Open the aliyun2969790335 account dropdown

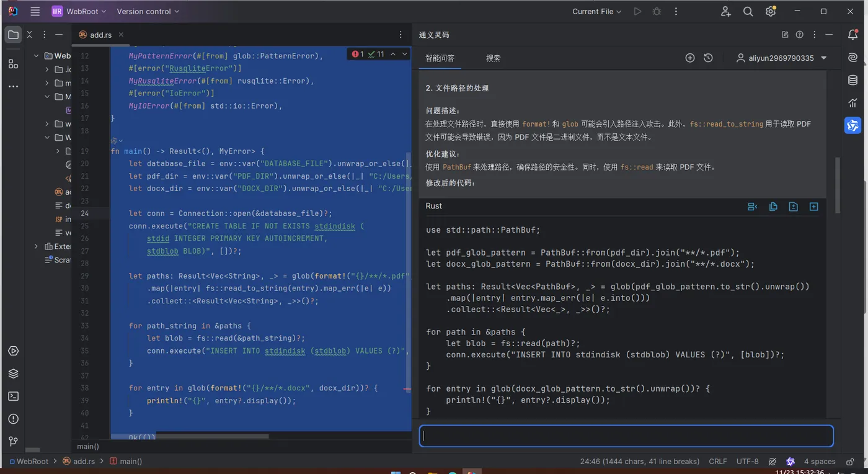point(781,58)
